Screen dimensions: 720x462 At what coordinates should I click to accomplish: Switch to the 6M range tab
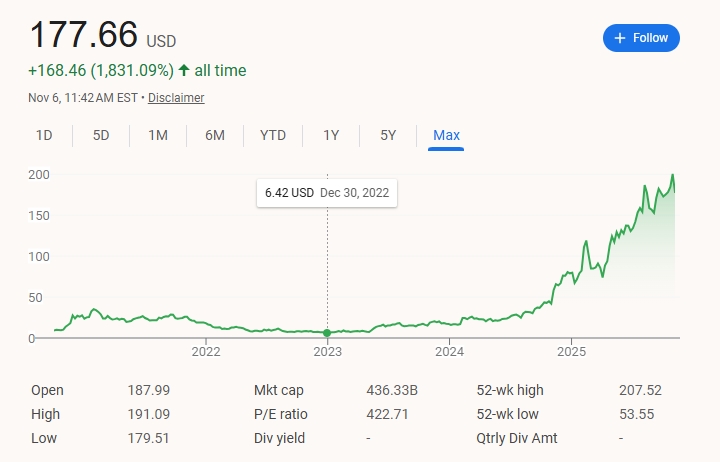(215, 135)
